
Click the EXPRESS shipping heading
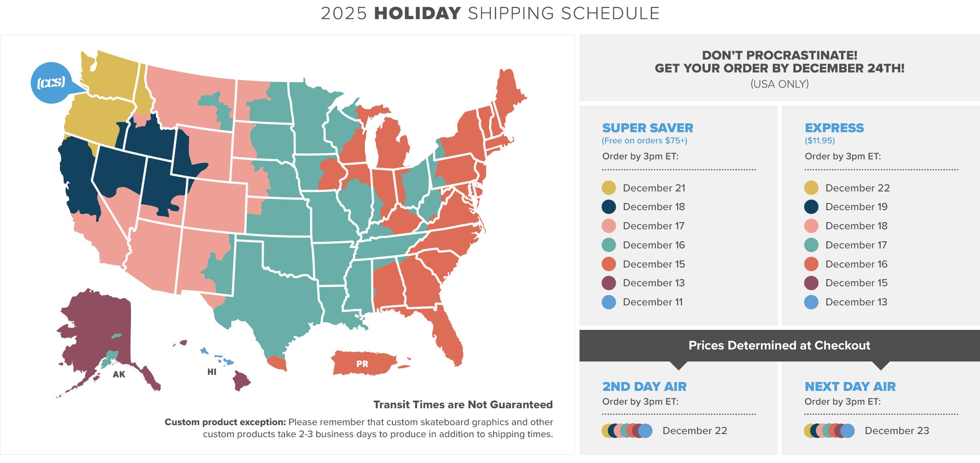(x=834, y=128)
